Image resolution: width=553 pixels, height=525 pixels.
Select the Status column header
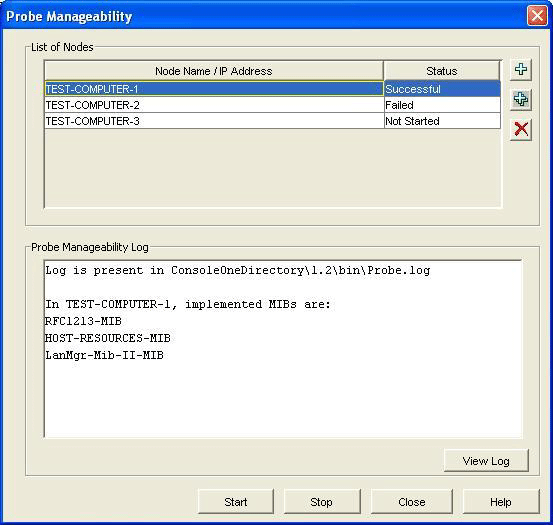442,71
